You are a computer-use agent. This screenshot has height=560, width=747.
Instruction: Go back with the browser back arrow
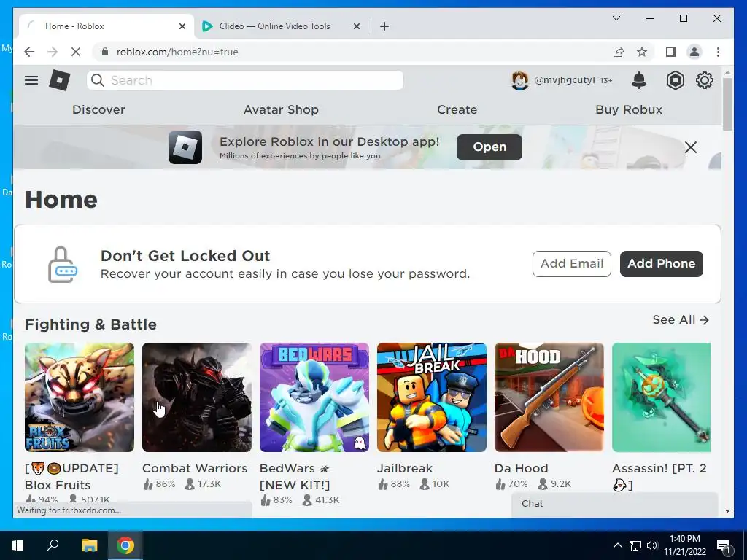pos(29,52)
